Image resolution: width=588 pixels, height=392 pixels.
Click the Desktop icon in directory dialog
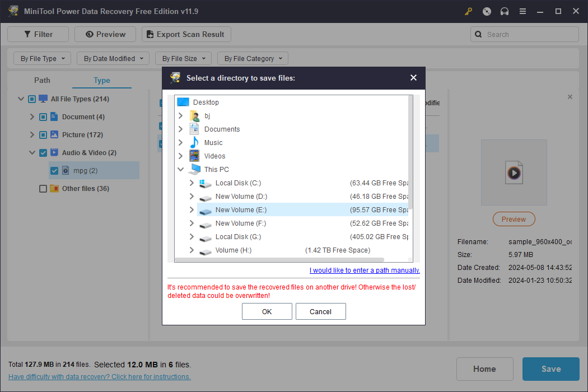tap(183, 102)
